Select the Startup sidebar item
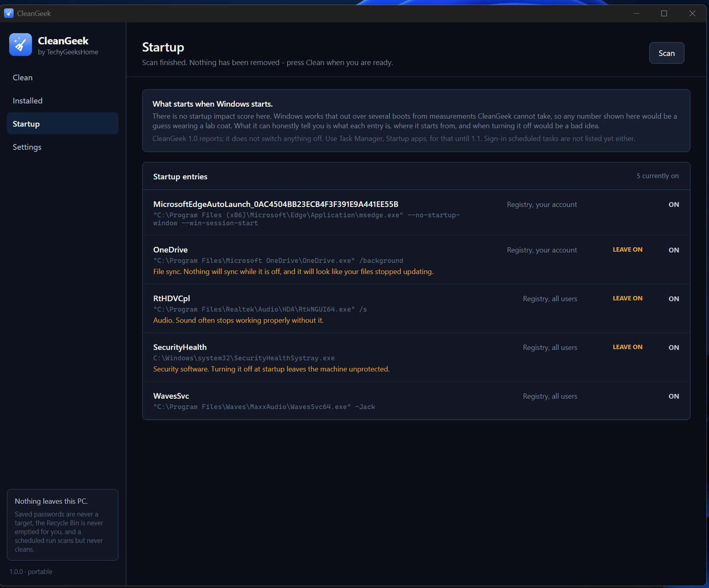709x588 pixels. coord(63,124)
